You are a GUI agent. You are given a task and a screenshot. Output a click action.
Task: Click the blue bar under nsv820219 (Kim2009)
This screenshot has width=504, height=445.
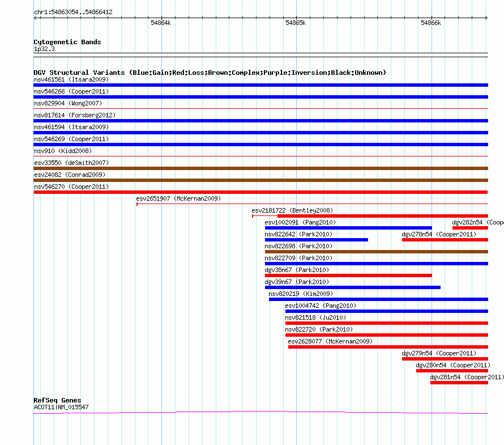click(378, 299)
